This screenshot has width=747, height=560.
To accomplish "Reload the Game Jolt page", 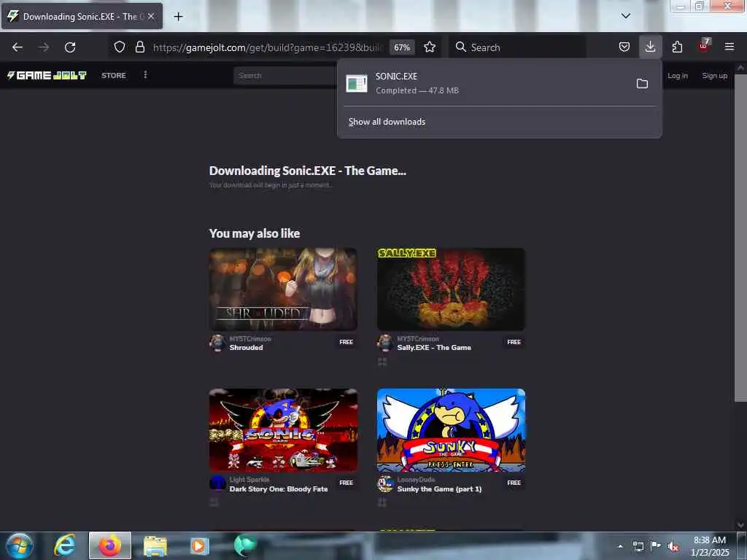I will 70,47.
